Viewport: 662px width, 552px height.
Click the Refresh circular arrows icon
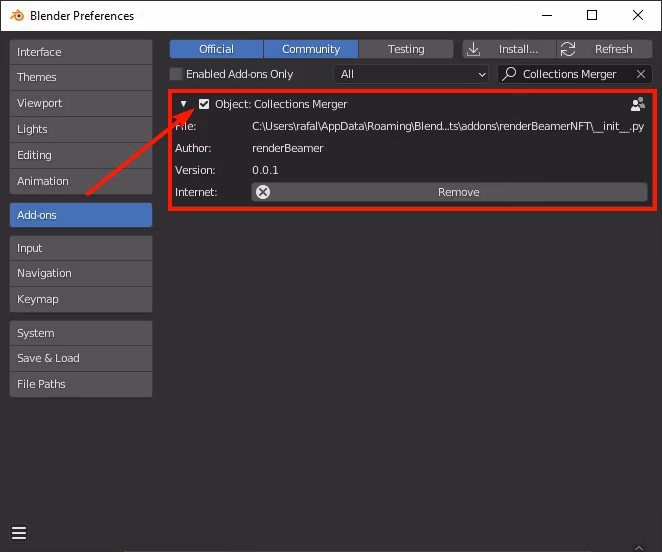568,49
